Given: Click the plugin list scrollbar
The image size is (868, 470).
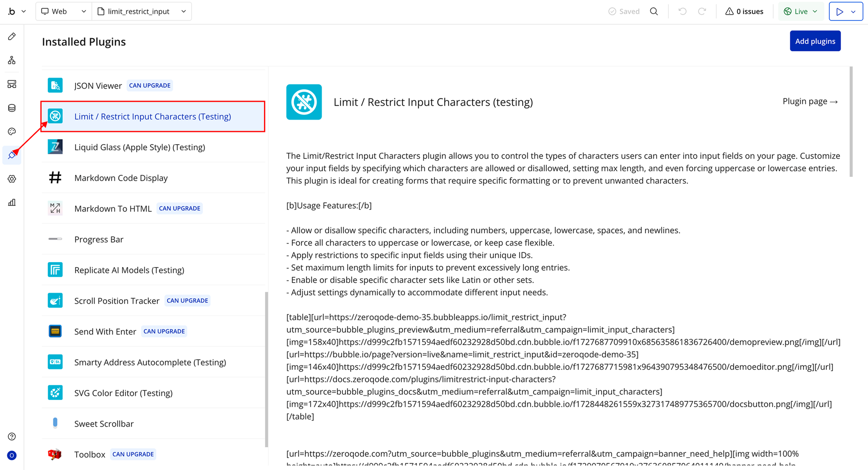Looking at the screenshot, I should click(x=267, y=369).
